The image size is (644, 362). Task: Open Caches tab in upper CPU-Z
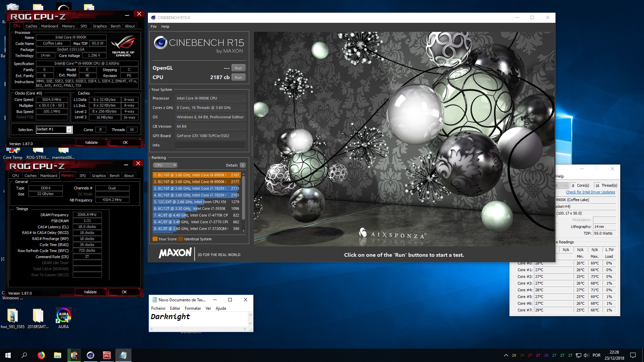point(31,26)
